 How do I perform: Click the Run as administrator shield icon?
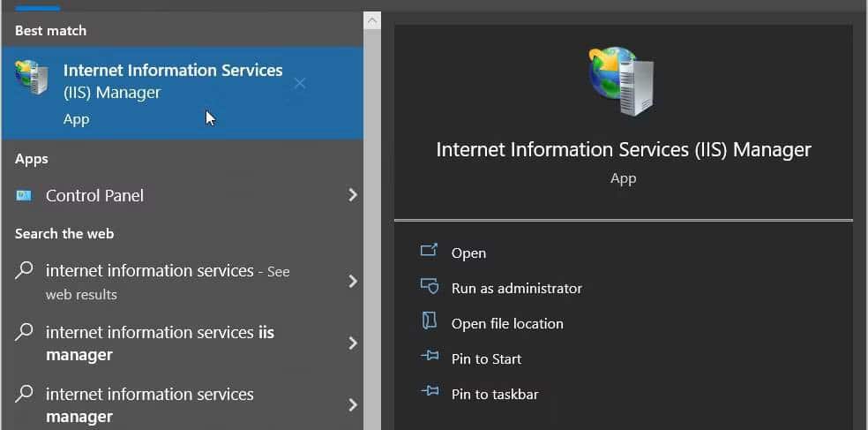(429, 286)
